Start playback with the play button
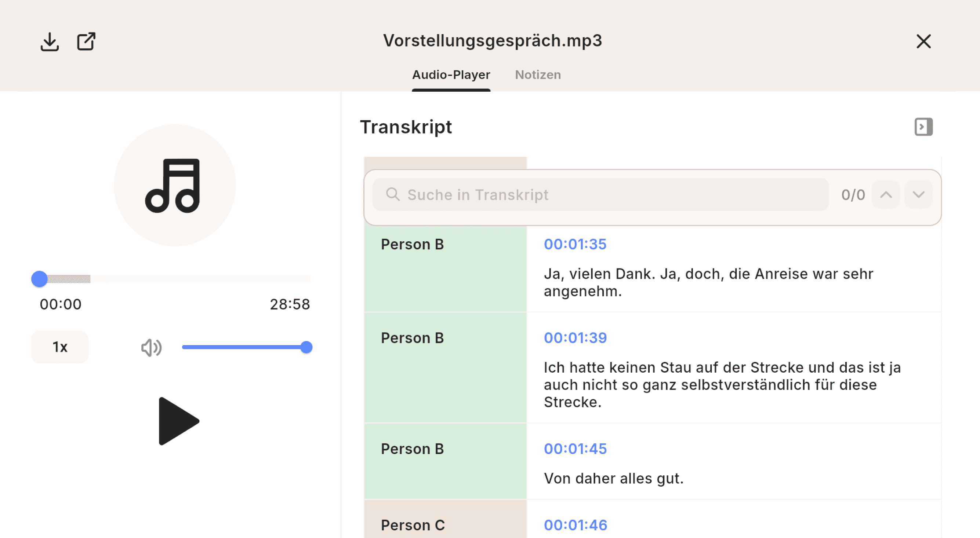Viewport: 980px width, 538px height. click(178, 421)
